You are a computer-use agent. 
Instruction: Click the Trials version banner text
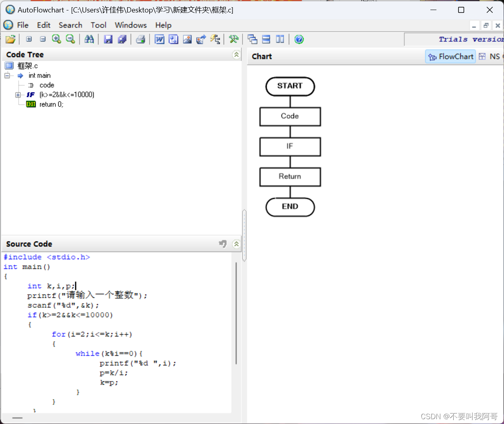tap(471, 39)
